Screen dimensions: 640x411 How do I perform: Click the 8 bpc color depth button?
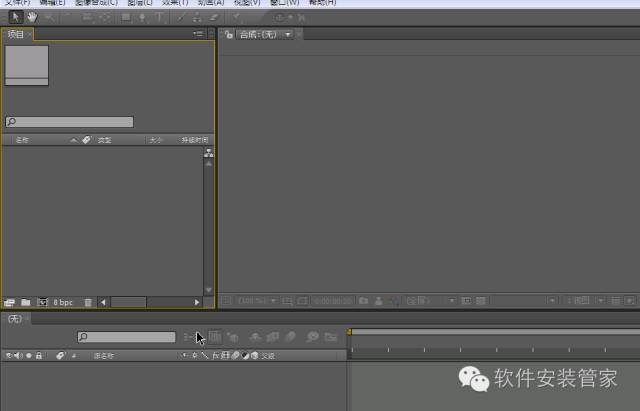[x=62, y=301]
